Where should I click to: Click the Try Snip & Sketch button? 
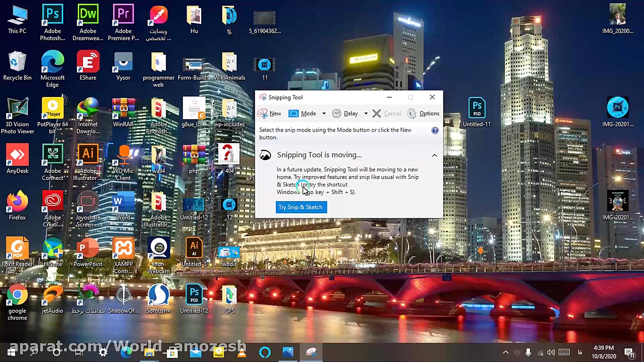click(x=301, y=207)
